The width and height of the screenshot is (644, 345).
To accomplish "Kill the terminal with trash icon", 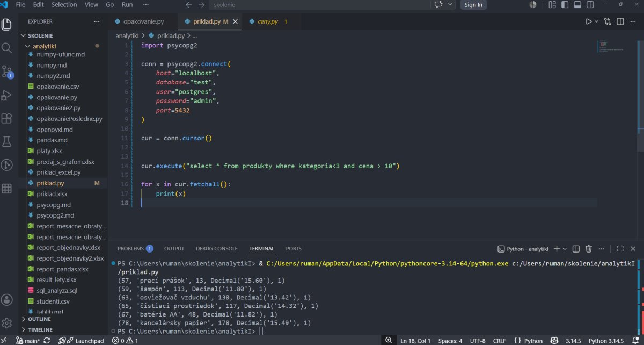I will coord(589,249).
